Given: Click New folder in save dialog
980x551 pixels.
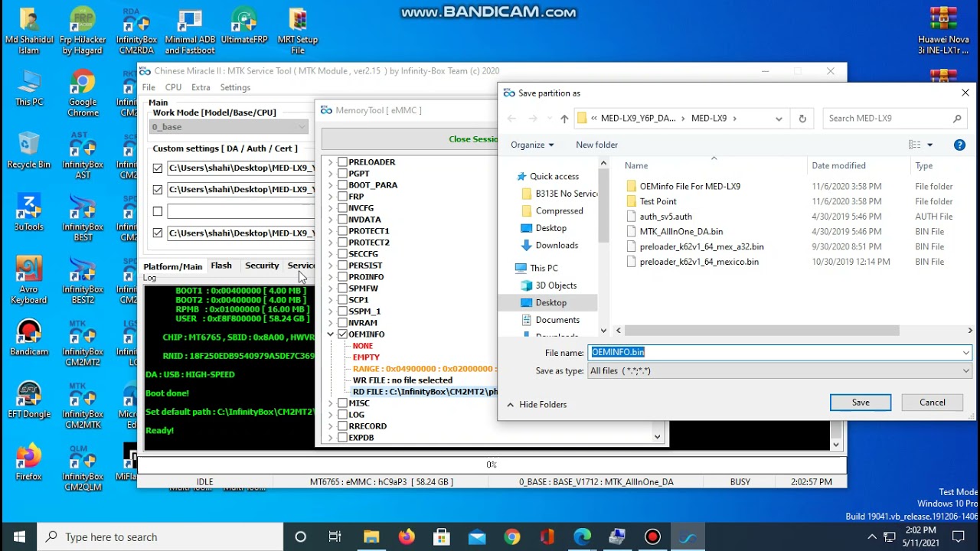Looking at the screenshot, I should click(596, 145).
